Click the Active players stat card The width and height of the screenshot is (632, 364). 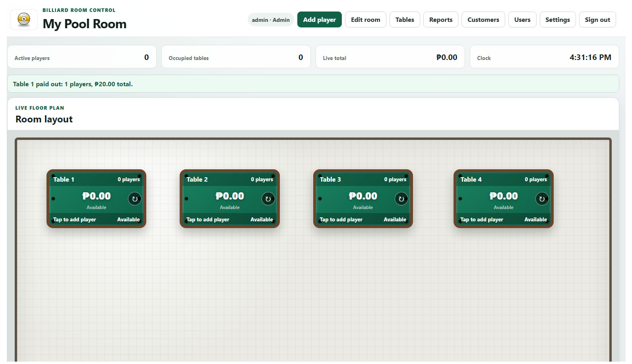tap(82, 57)
